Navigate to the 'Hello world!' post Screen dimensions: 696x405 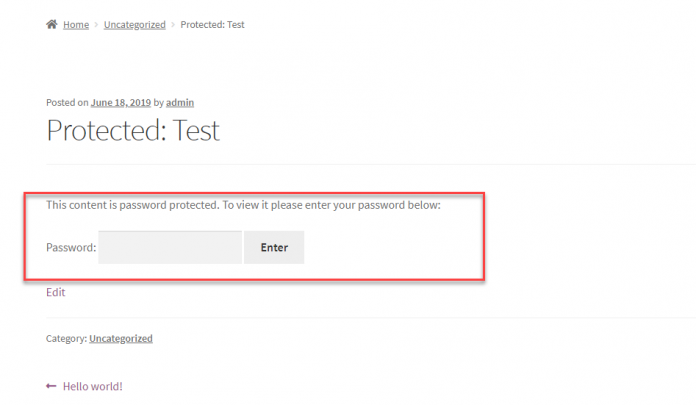(93, 386)
